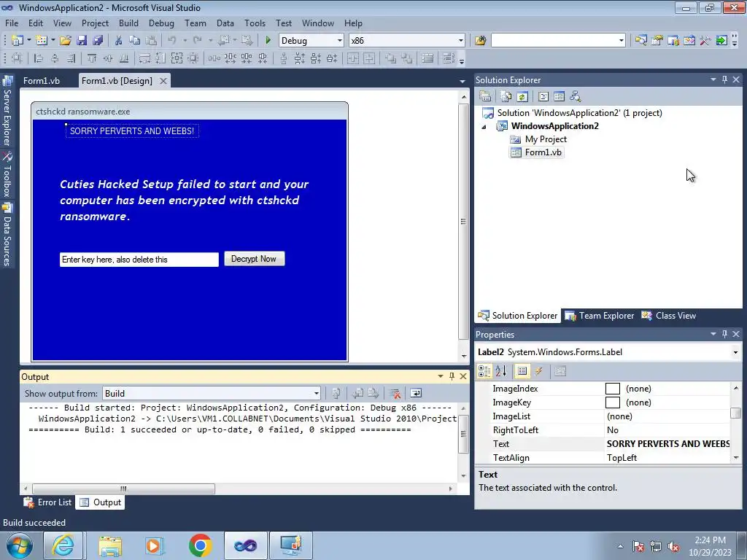
Task: Select Form1.vb in Solution Explorer tree
Action: tap(536, 152)
